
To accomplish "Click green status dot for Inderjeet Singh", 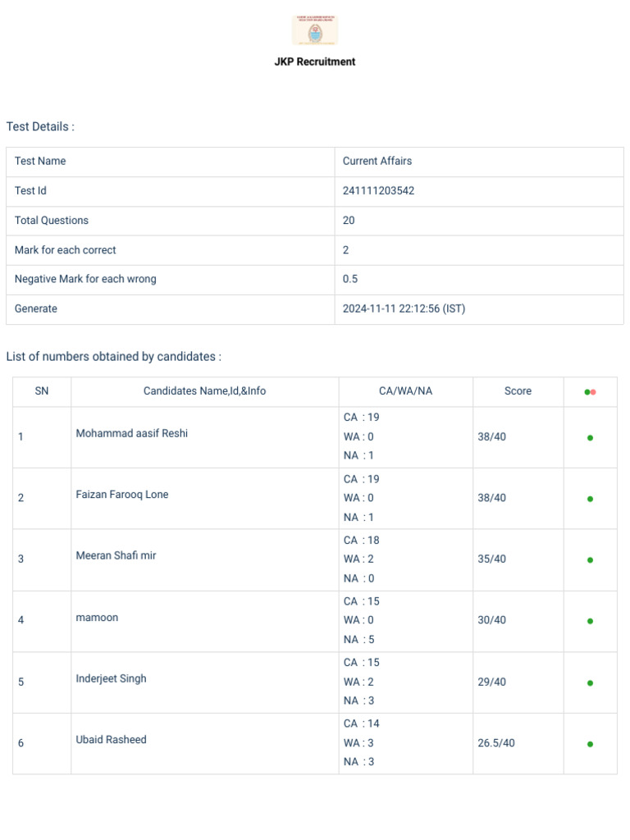I will pyautogui.click(x=590, y=682).
